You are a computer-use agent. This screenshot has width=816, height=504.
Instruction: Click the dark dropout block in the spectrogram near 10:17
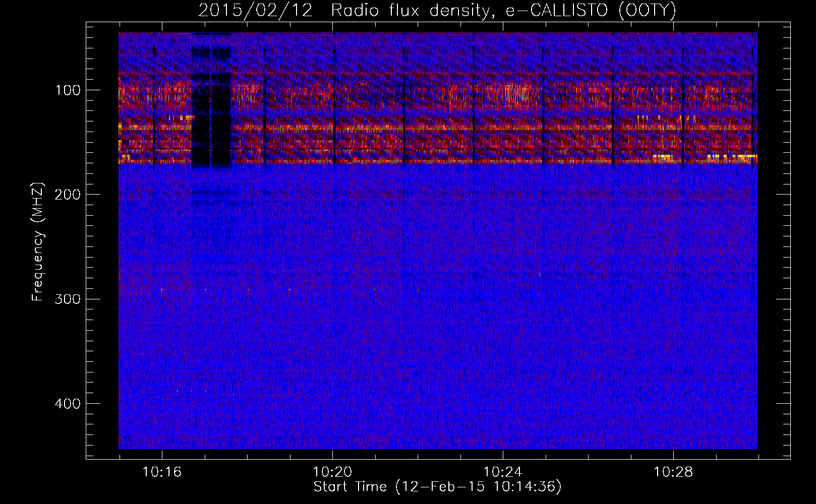click(x=211, y=121)
